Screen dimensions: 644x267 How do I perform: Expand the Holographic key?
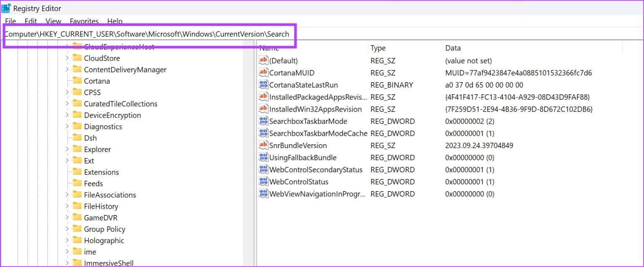67,241
